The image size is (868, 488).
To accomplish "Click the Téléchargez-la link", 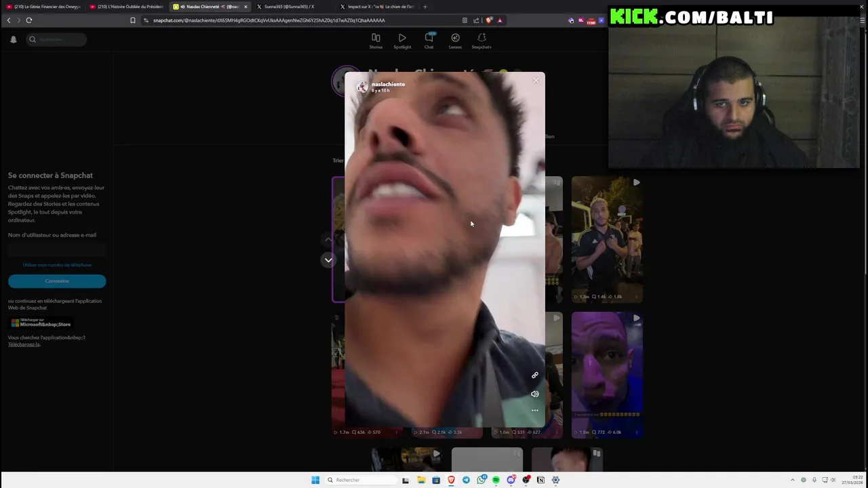I will click(x=24, y=344).
